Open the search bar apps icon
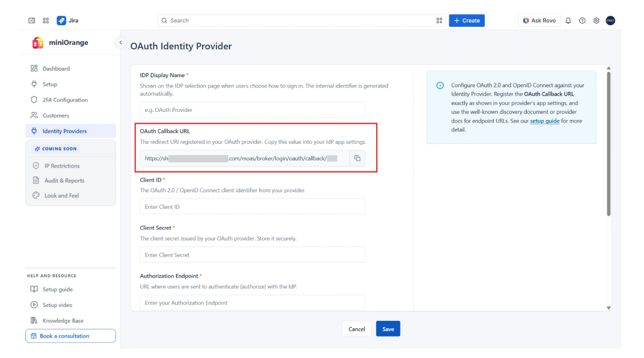 439,20
